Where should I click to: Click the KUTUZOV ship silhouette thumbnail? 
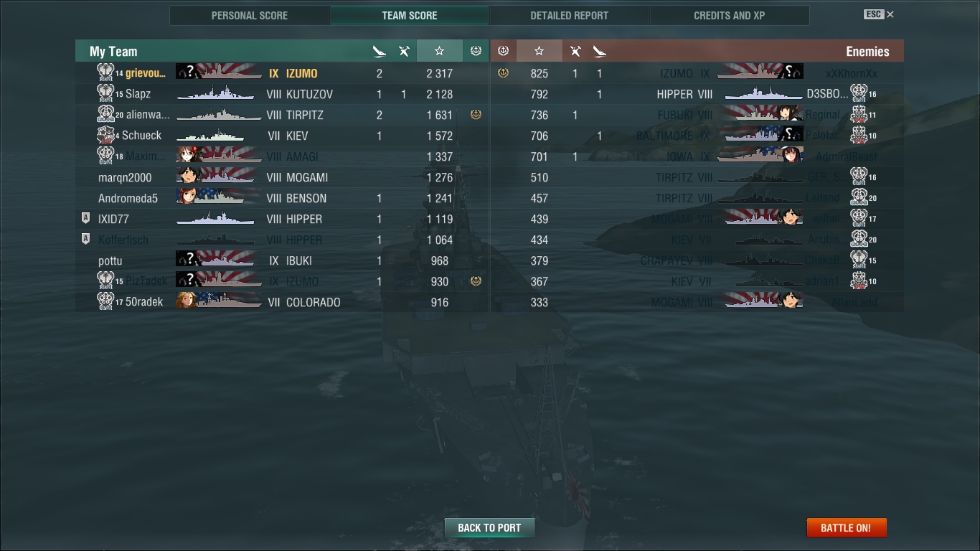tap(215, 94)
